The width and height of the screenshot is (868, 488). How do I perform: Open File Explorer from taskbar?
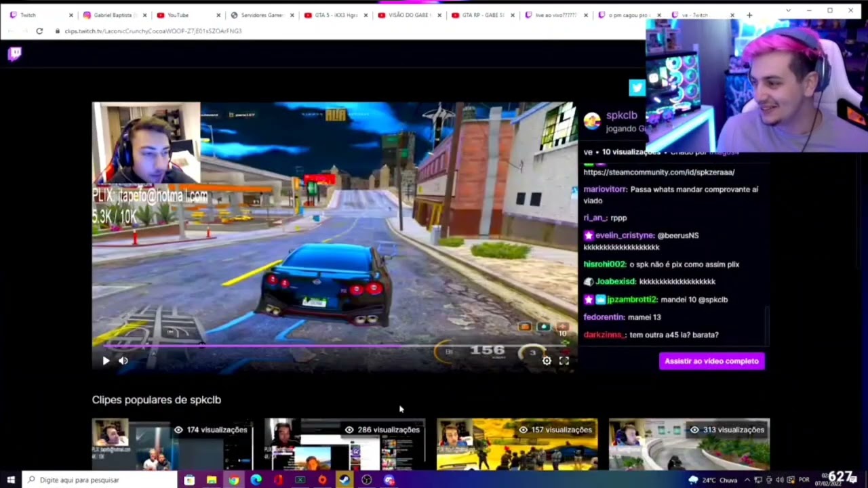(212, 480)
